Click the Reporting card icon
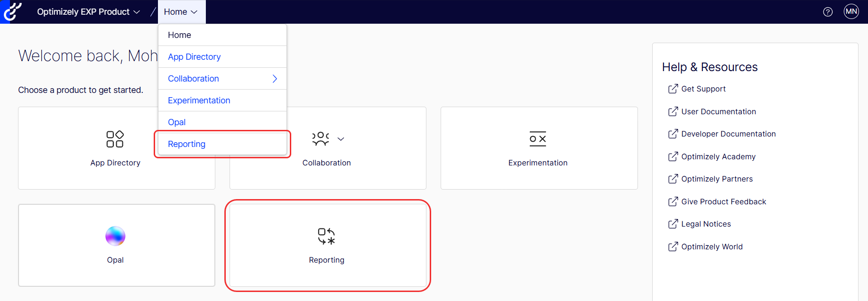The width and height of the screenshot is (868, 301). (x=327, y=236)
